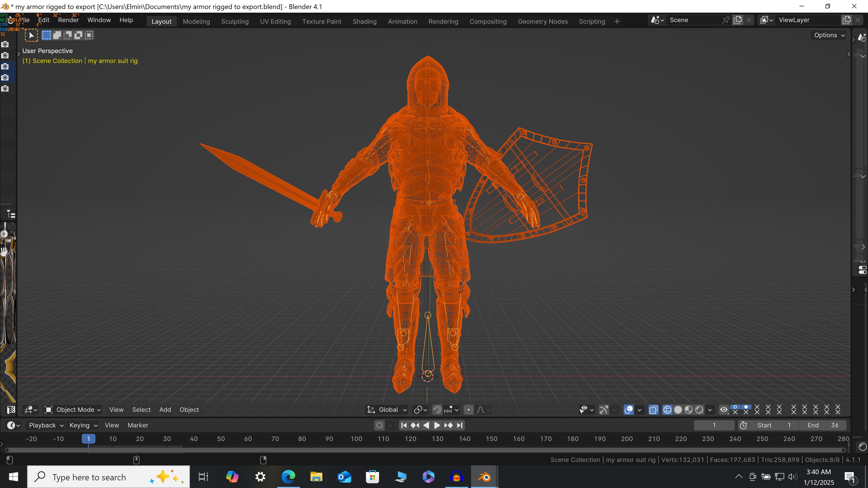Choose Extend Selection mode icon
Image resolution: width=868 pixels, height=488 pixels.
57,35
